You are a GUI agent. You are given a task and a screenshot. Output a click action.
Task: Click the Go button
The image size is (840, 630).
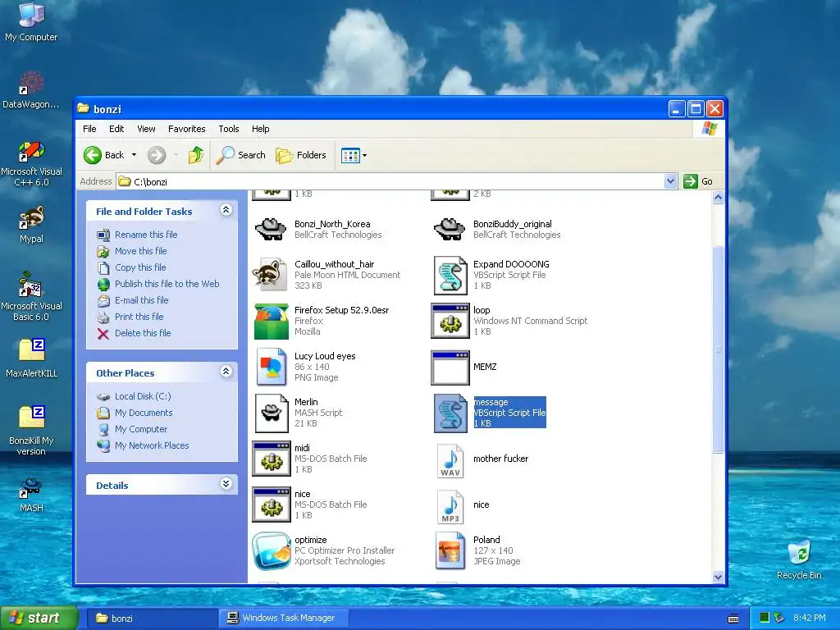click(x=699, y=181)
